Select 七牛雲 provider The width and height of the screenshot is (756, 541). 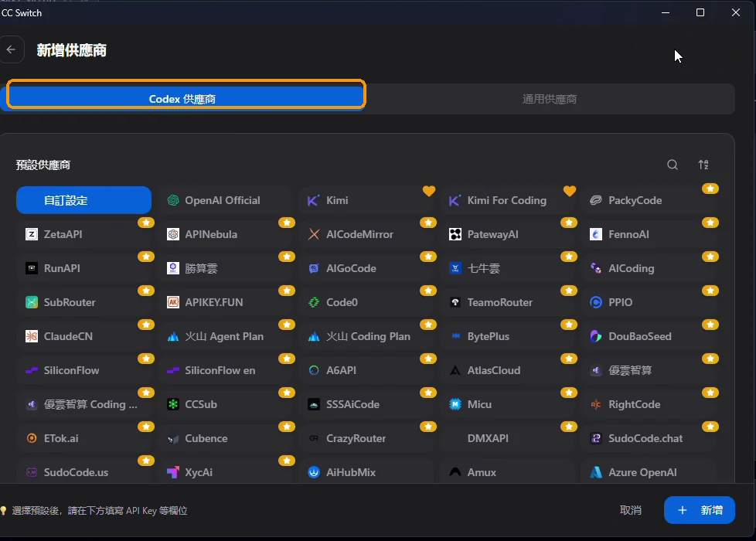(x=507, y=268)
